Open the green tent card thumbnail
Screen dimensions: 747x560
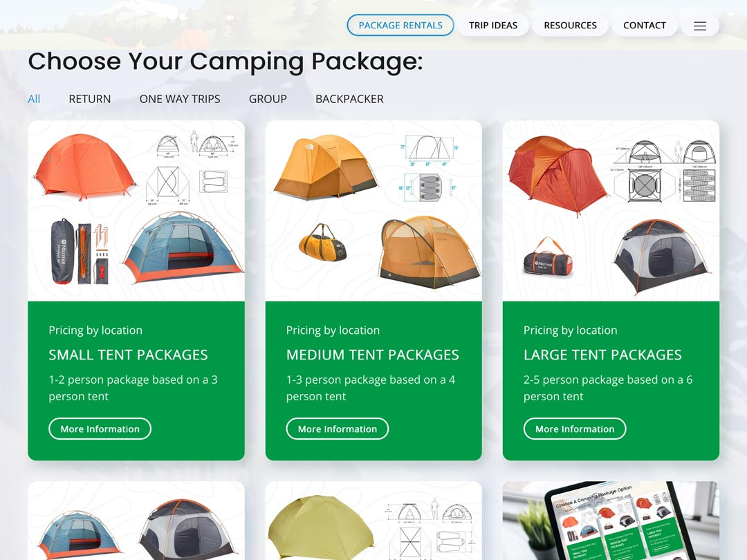373,521
